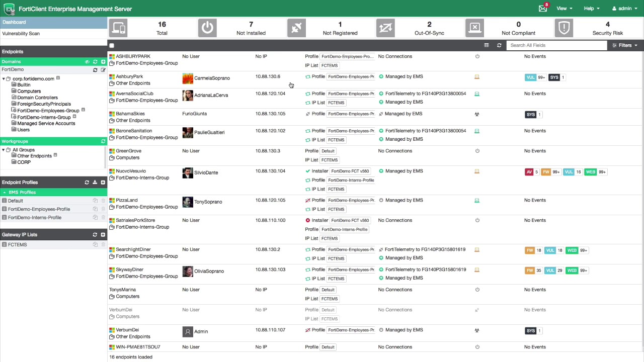Open the Filters dropdown
644x362 pixels.
624,45
